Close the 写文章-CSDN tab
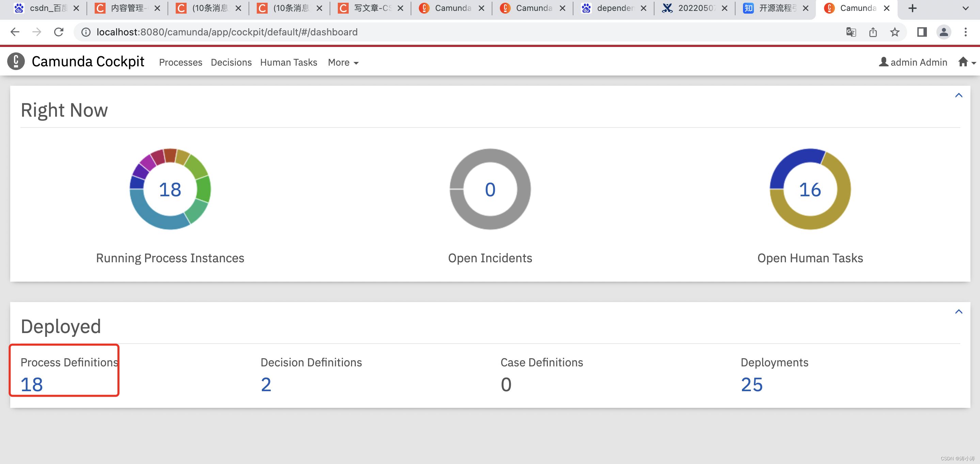The image size is (980, 464). (x=400, y=9)
